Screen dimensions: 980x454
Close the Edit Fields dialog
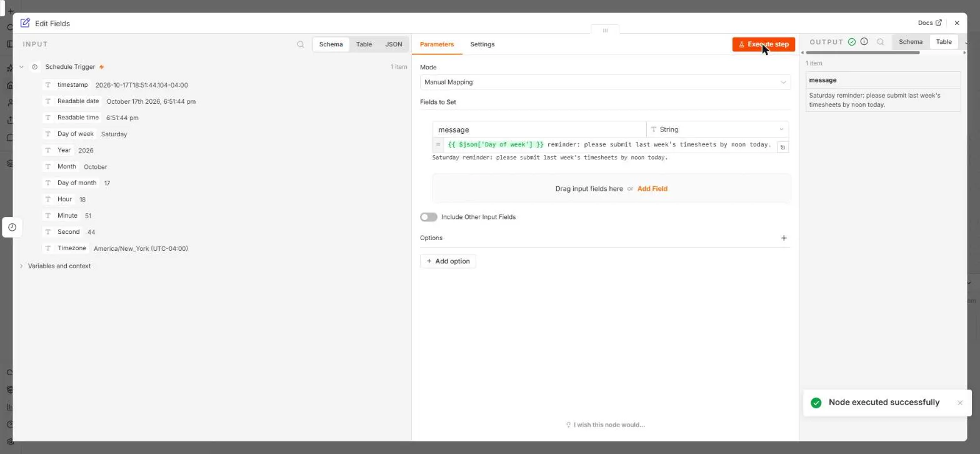coord(957,23)
